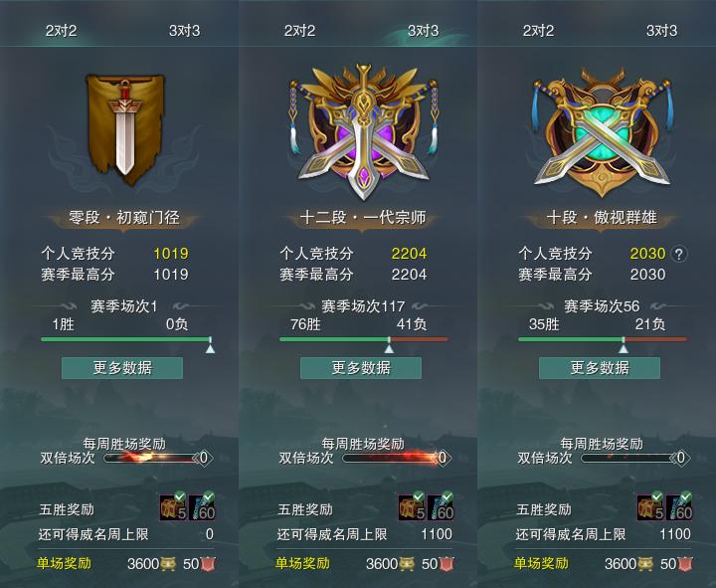Click the chest reward icon in right panel 五胜奖励
Viewport: 716px width, 588px height.
(x=650, y=506)
